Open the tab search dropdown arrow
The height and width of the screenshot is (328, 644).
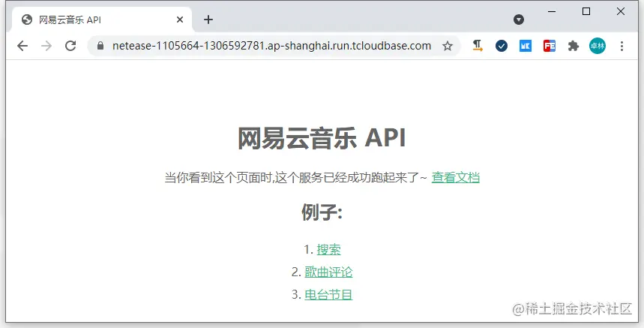(x=519, y=20)
